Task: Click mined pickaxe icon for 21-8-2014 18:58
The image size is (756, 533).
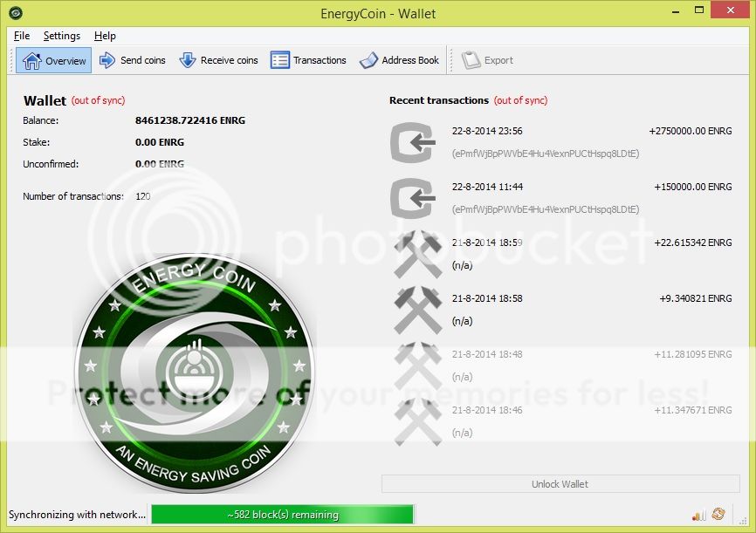Action: [x=417, y=310]
